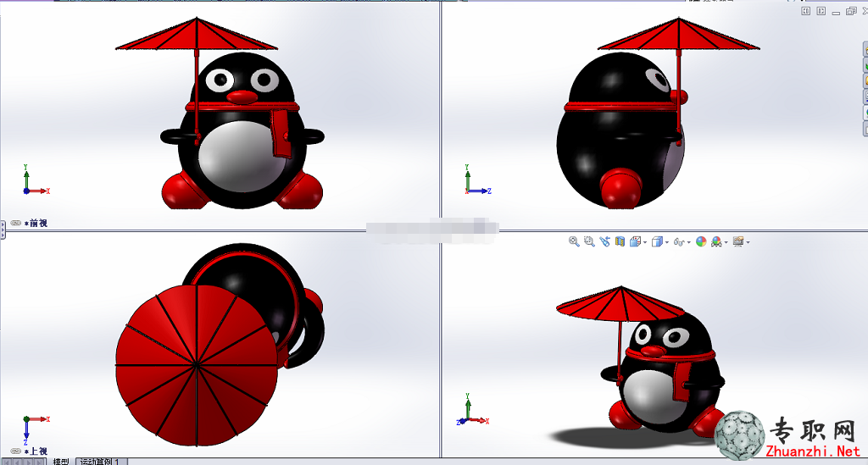This screenshot has height=465, width=868.
Task: Open the Display Style dropdown arrow
Action: [x=667, y=242]
